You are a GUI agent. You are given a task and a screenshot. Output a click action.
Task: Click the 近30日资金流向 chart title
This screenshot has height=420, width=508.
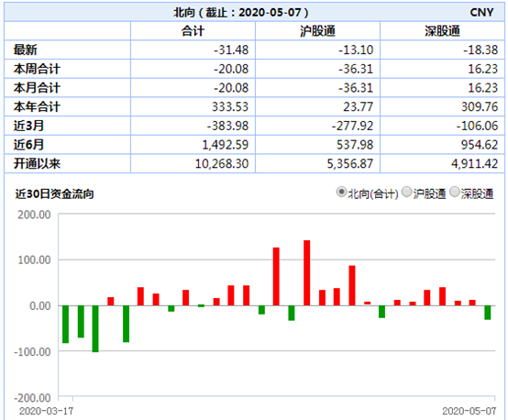[x=54, y=193]
